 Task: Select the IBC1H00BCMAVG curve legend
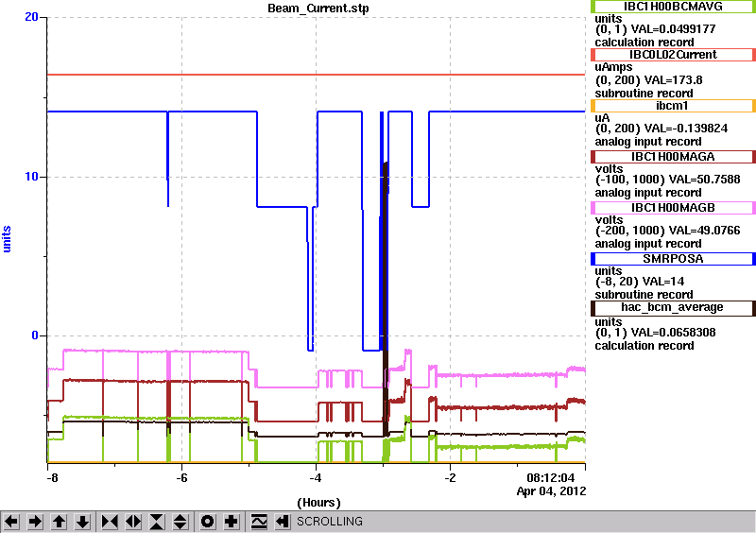click(x=673, y=7)
